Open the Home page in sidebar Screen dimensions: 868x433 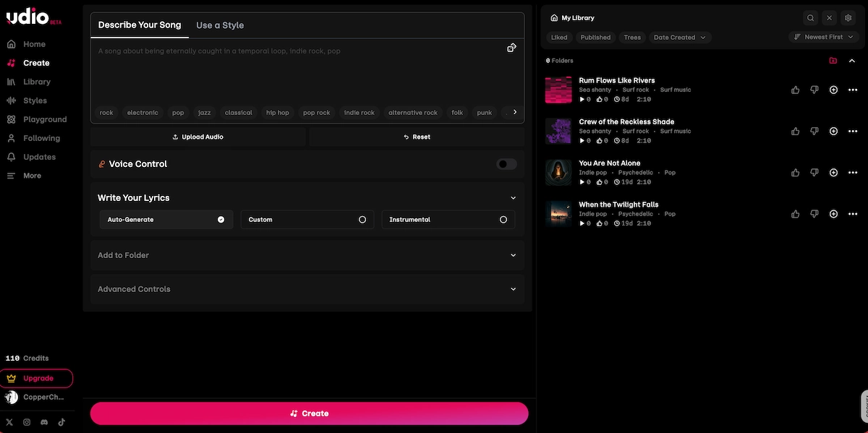coord(27,44)
